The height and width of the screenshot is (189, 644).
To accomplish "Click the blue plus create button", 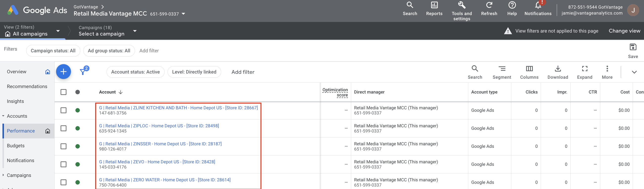I will (x=64, y=72).
